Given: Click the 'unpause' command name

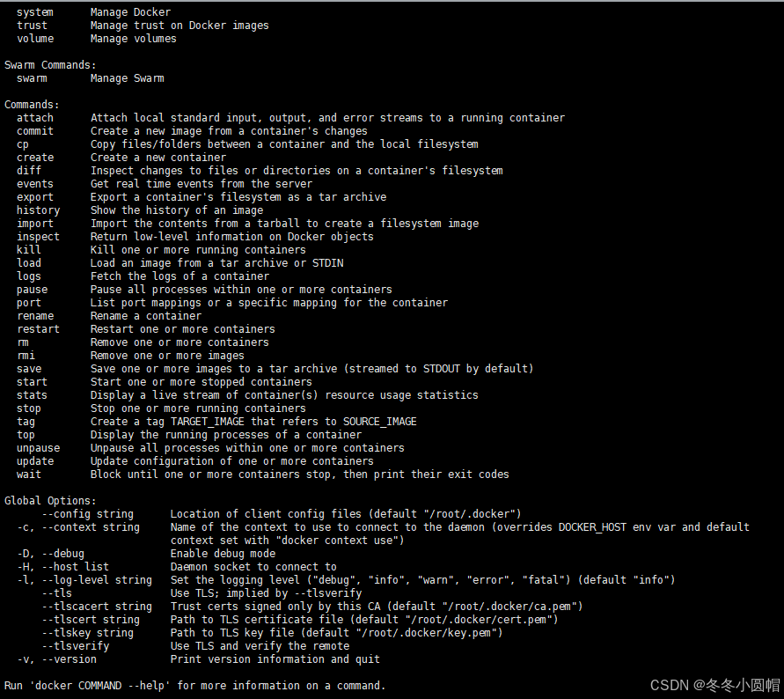Looking at the screenshot, I should [x=38, y=448].
